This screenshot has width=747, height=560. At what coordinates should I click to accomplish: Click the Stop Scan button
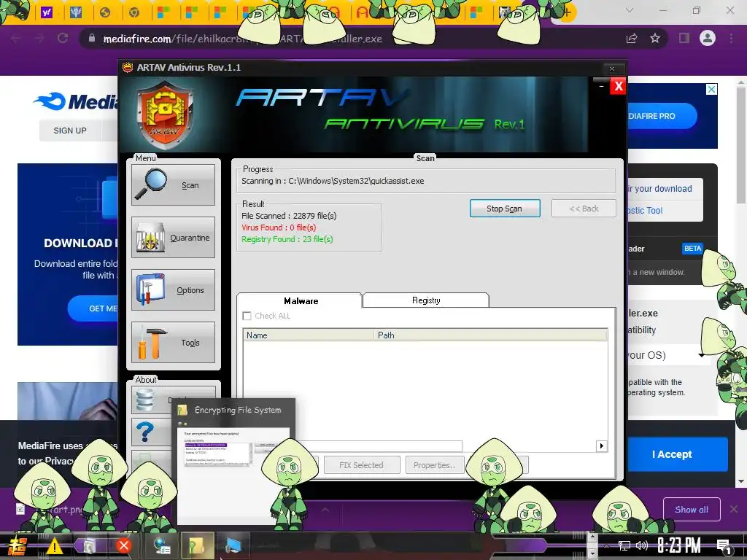coord(505,208)
